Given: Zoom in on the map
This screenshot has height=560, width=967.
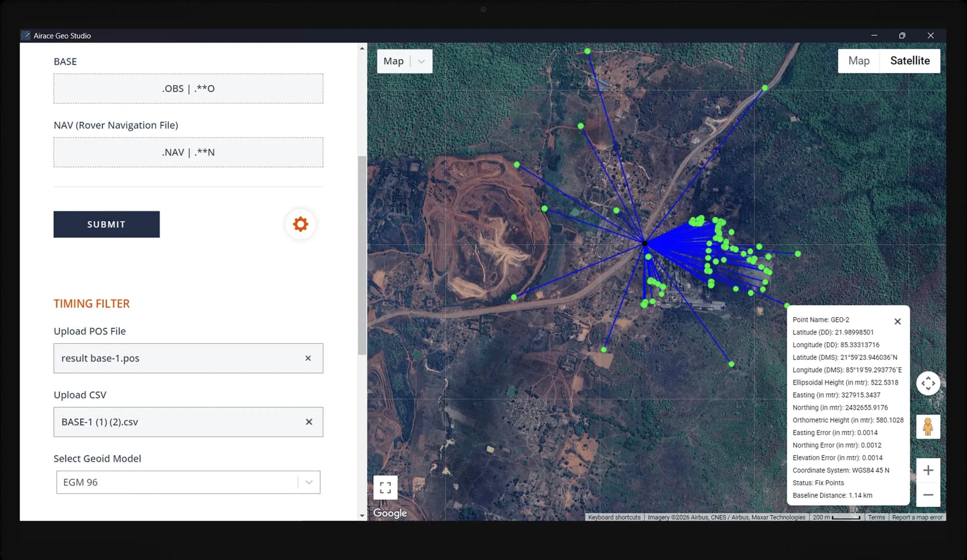Looking at the screenshot, I should coord(928,470).
